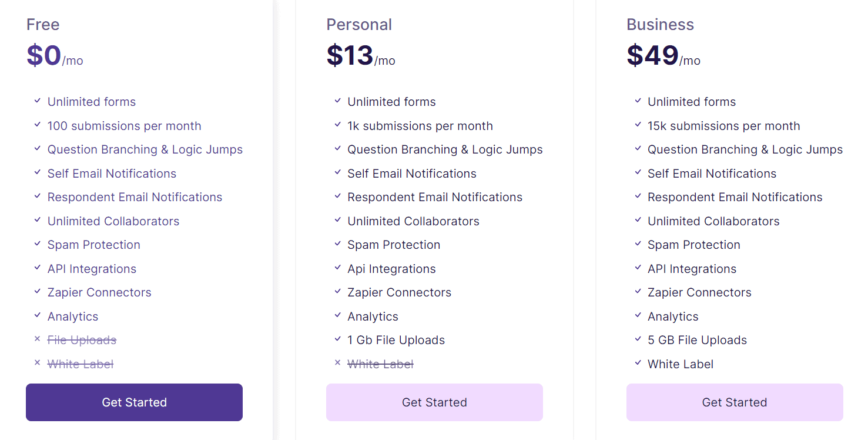This screenshot has width=868, height=440.
Task: Click the X icon next to File Uploads
Action: pos(37,339)
